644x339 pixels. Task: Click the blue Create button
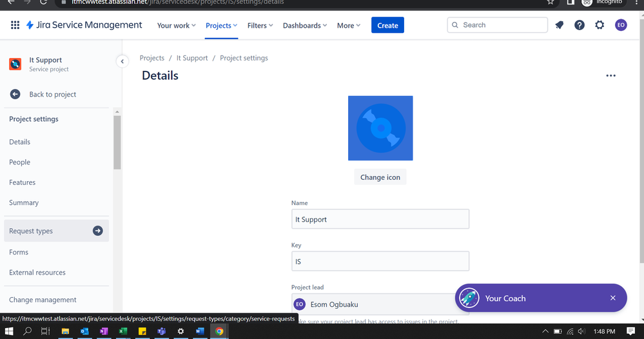pyautogui.click(x=387, y=25)
